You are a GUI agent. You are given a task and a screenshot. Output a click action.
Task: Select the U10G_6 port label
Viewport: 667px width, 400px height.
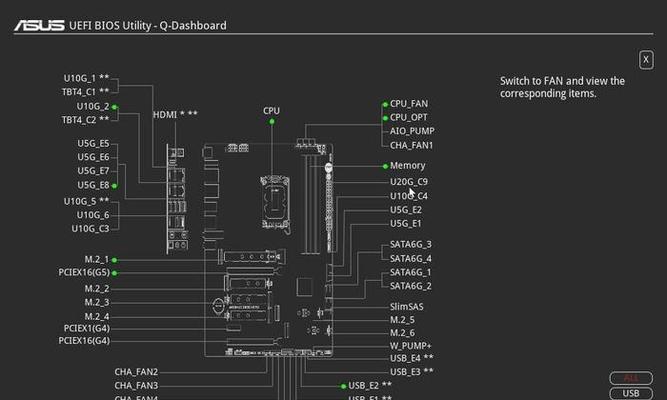click(x=93, y=215)
